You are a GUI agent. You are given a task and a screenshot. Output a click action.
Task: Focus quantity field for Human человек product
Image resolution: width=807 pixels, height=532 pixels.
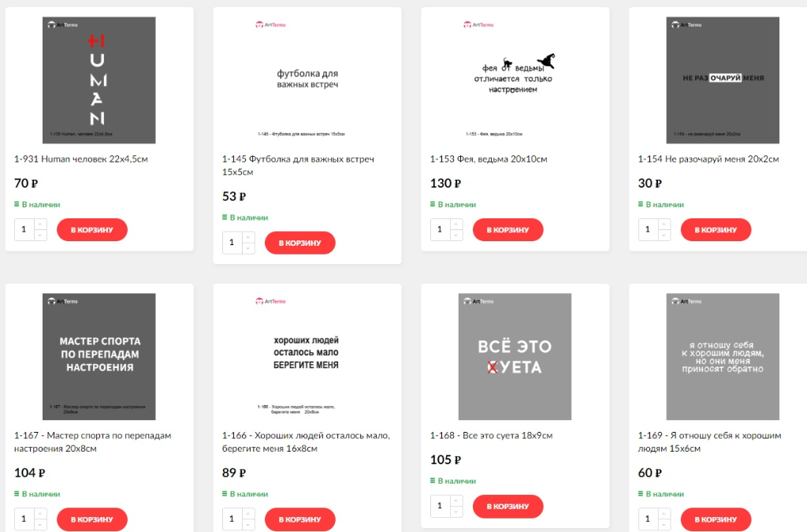tap(24, 229)
